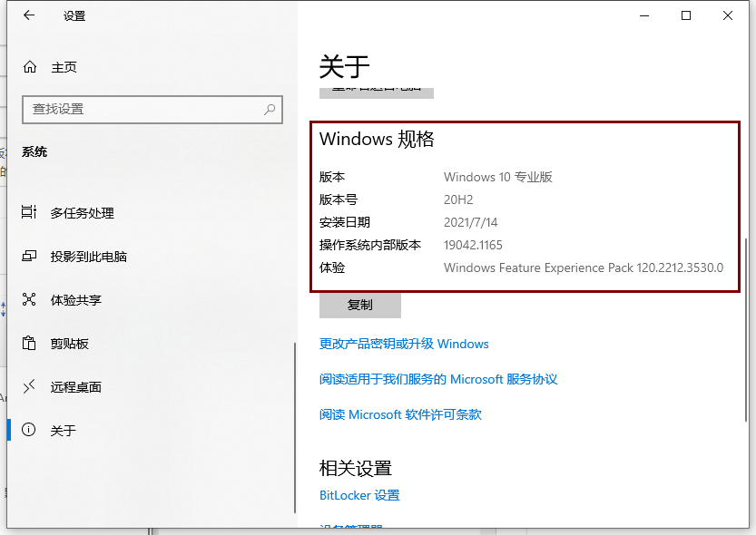Image resolution: width=756 pixels, height=535 pixels.
Task: Open the Microsoft 服务协议 link
Action: tap(438, 379)
